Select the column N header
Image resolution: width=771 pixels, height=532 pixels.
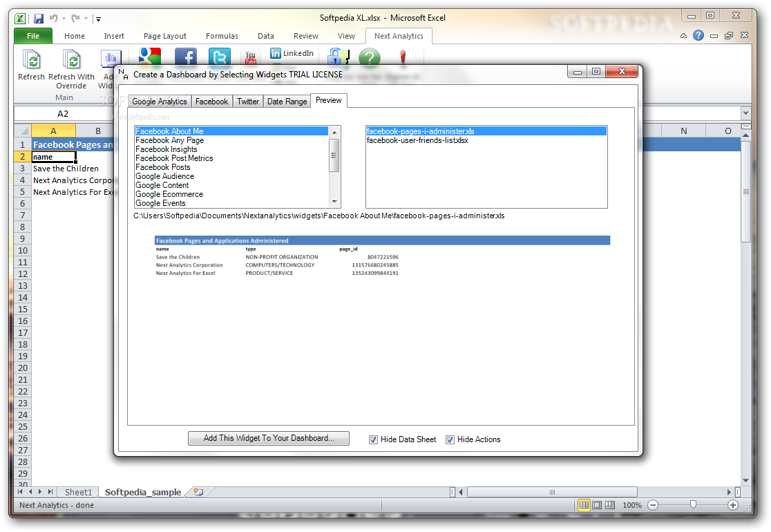click(x=683, y=131)
